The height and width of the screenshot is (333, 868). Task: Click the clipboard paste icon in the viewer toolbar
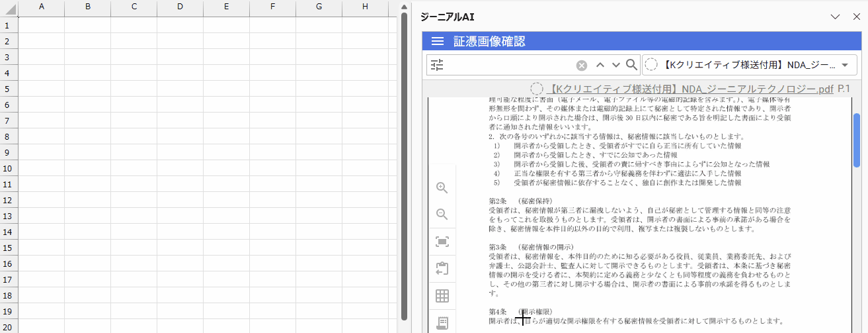pos(442,269)
